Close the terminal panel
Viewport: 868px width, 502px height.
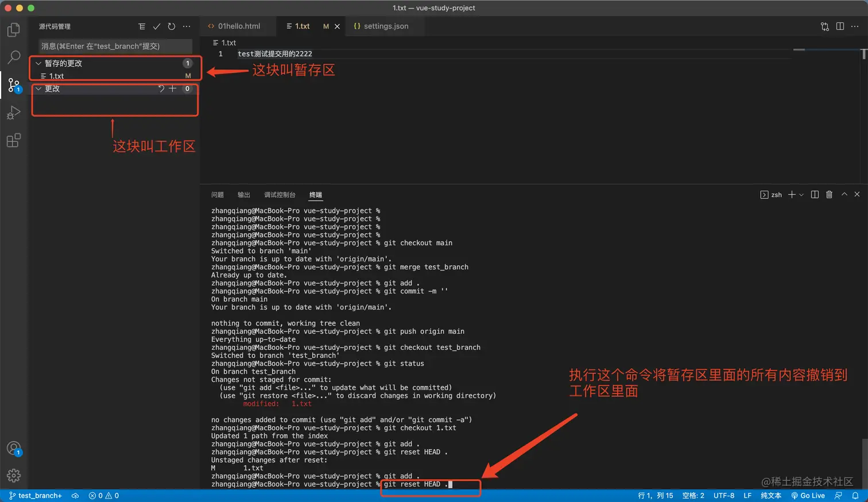(x=857, y=195)
